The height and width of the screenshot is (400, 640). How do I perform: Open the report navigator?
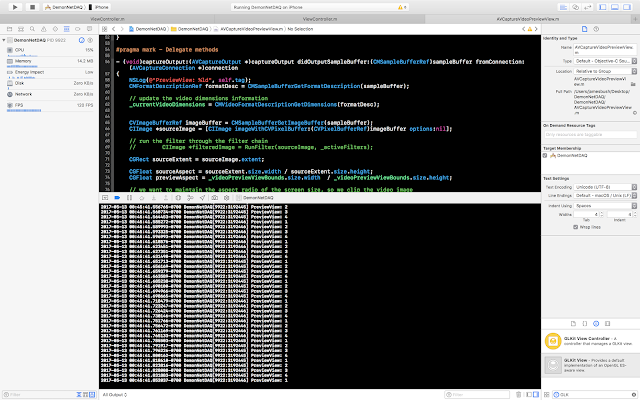[x=89, y=29]
